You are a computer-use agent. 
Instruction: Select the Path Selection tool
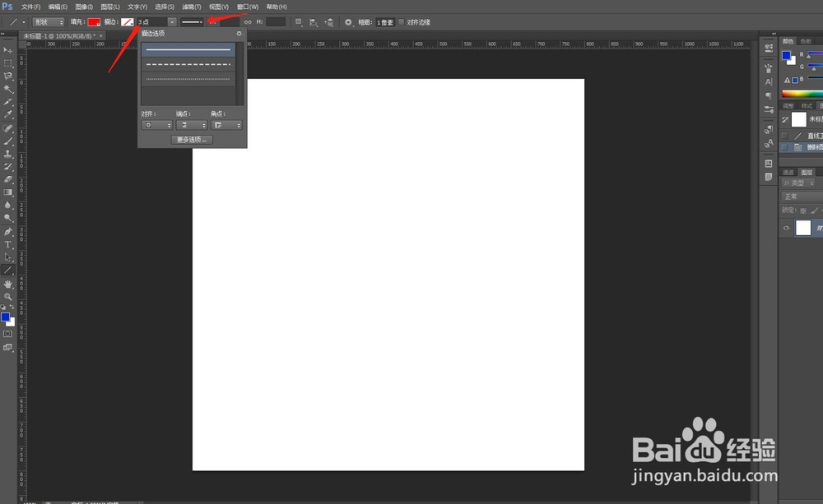click(x=8, y=257)
